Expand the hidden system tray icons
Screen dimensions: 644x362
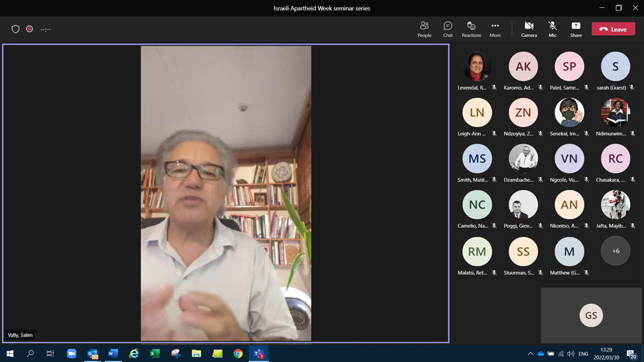coord(530,353)
